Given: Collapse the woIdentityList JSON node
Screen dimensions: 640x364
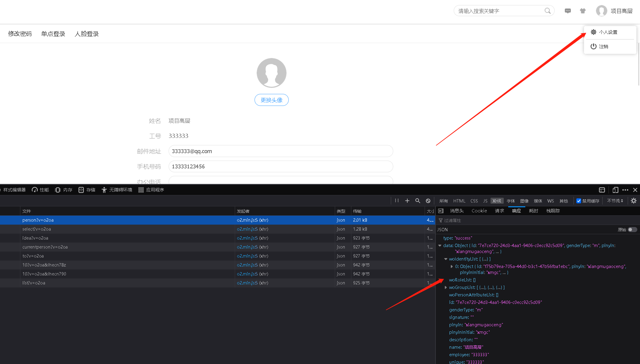Looking at the screenshot, I should point(446,259).
